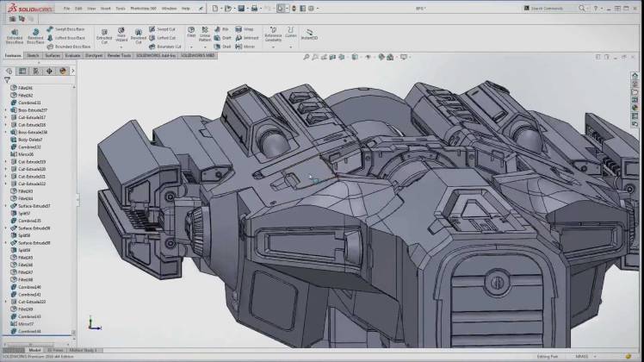644x362 pixels.
Task: Click the Swept Cut tool
Action: pos(164,29)
